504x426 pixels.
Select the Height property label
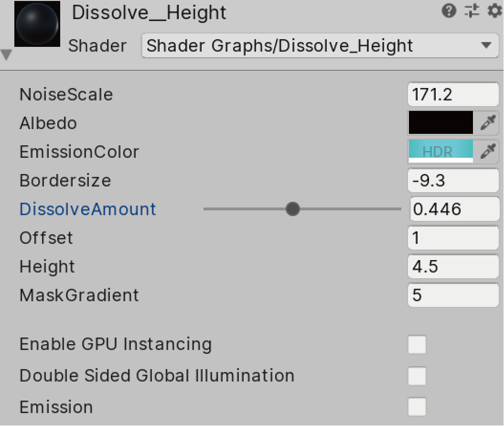47,267
